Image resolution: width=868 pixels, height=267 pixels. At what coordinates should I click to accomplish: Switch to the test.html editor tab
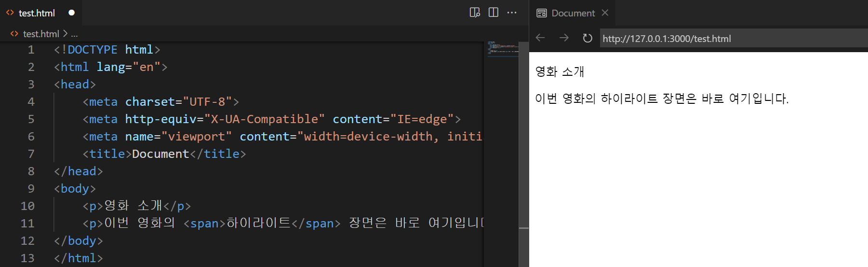[41, 13]
